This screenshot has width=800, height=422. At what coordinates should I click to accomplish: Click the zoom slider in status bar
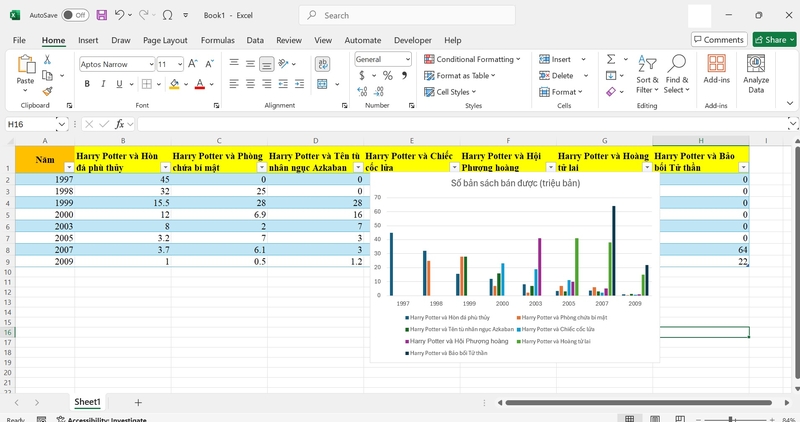[731, 419]
